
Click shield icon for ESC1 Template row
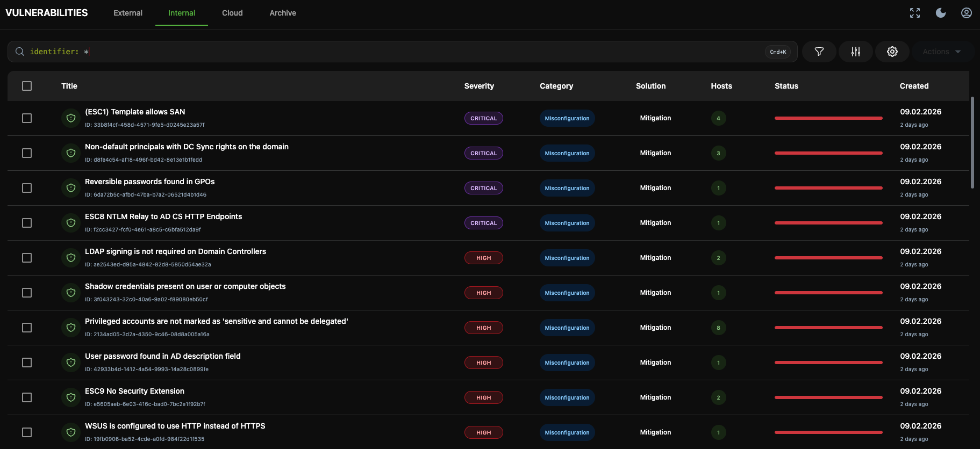(71, 118)
